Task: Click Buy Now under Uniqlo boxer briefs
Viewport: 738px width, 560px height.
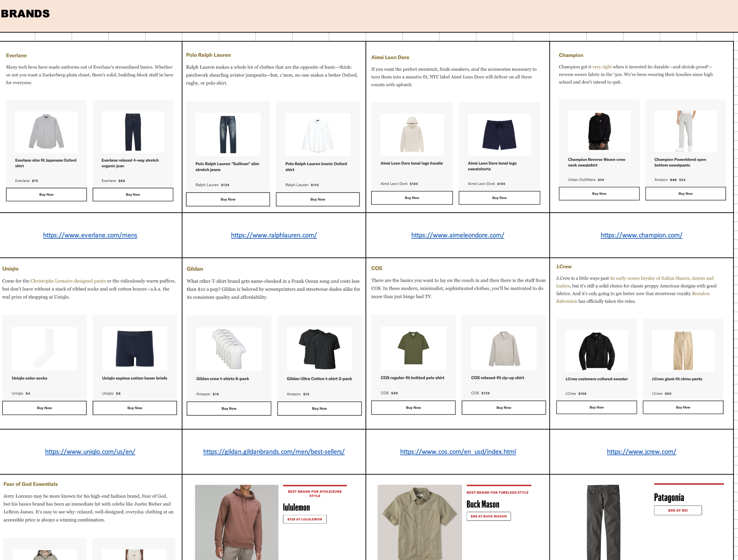Action: [135, 408]
